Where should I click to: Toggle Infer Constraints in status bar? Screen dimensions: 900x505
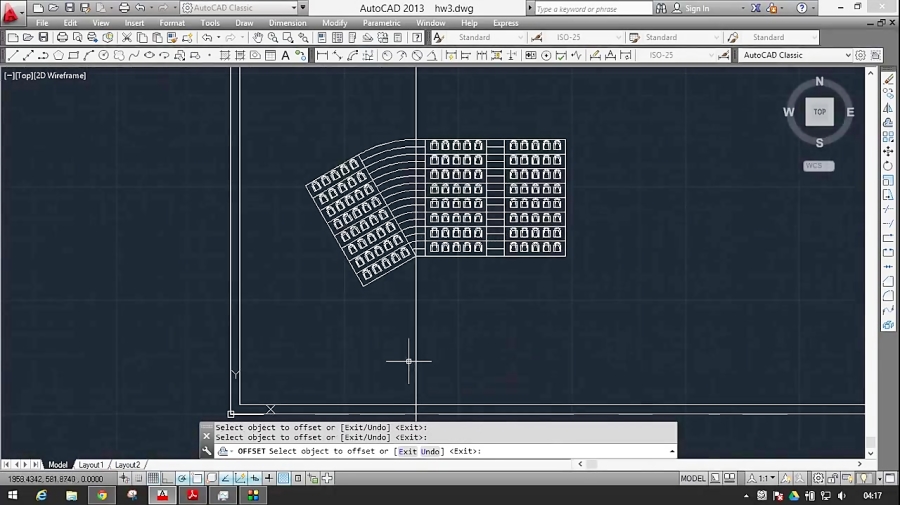[x=124, y=479]
